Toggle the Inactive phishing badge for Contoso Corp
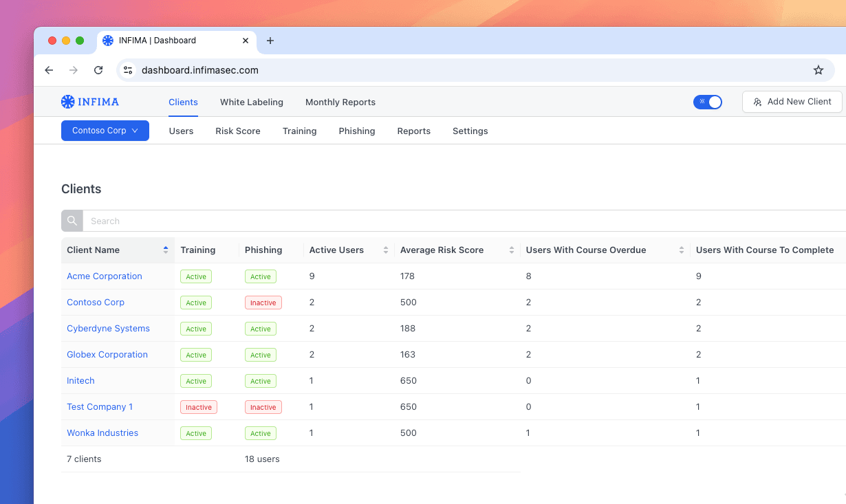This screenshot has width=846, height=504. coord(263,303)
